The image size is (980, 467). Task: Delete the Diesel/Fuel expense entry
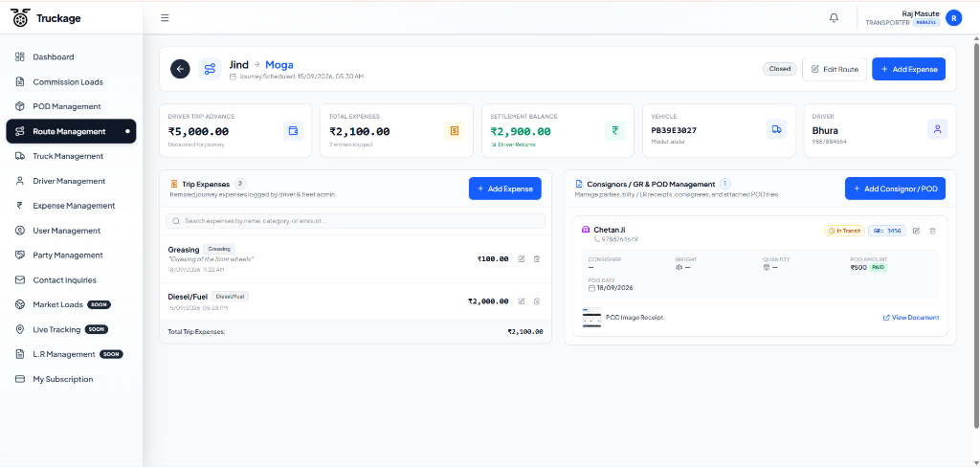click(536, 301)
